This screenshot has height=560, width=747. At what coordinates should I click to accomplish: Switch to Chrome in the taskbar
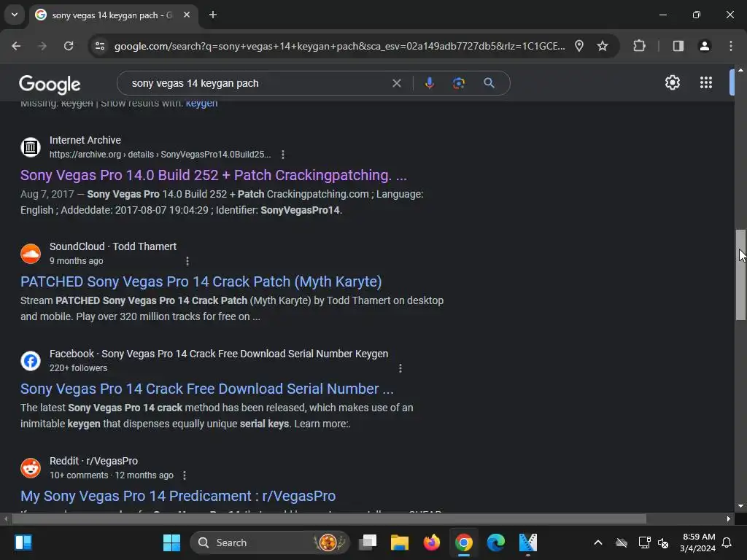[463, 542]
